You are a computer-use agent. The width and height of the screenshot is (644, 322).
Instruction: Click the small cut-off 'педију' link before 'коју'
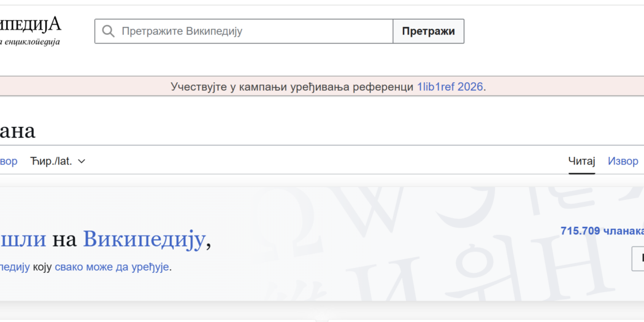(x=15, y=267)
